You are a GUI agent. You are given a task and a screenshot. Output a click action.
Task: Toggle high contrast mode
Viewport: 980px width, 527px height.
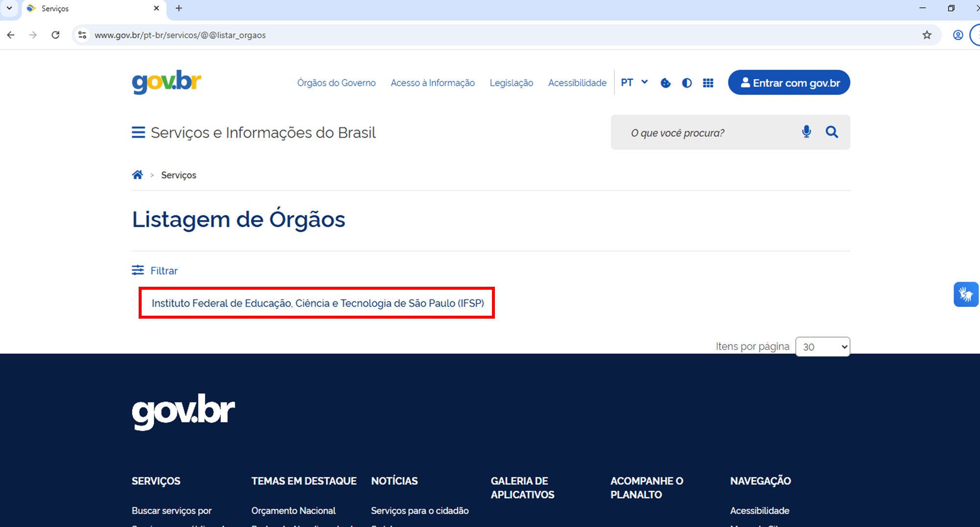click(687, 83)
